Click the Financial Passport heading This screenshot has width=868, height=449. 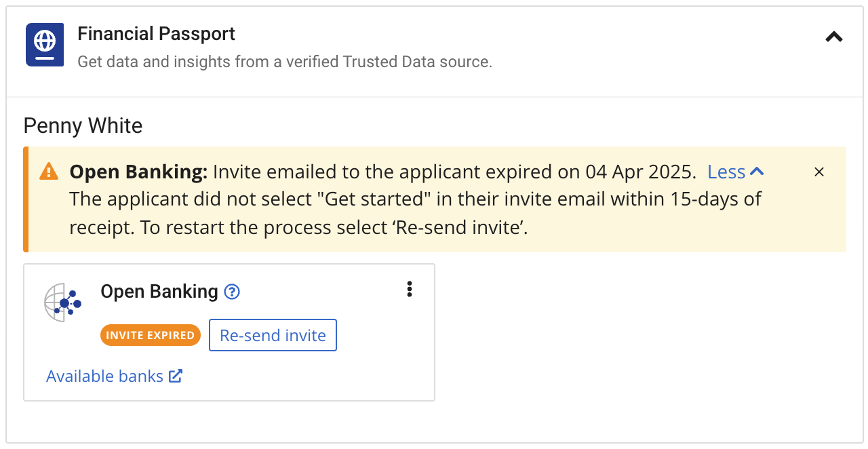click(x=156, y=34)
